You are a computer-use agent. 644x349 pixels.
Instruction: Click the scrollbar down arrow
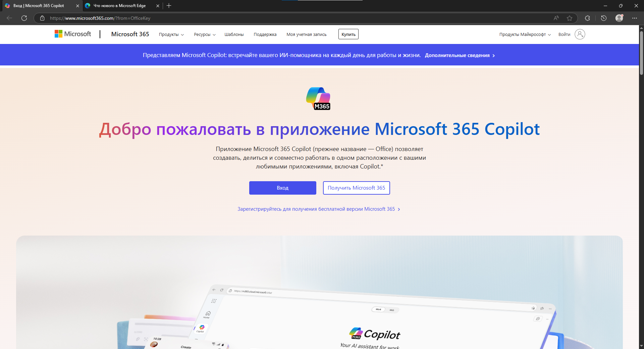(641, 346)
